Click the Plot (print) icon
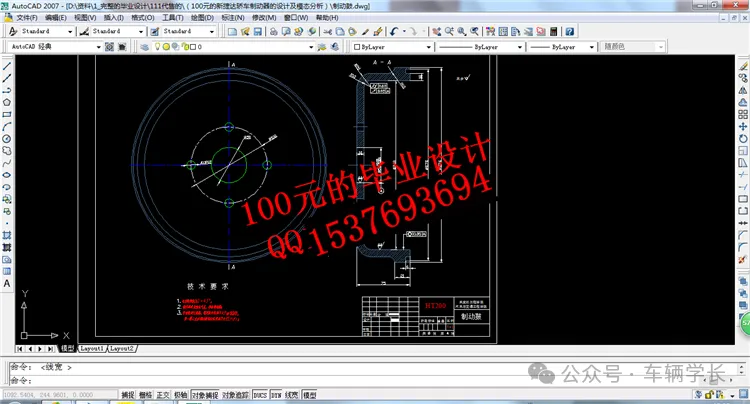 [x=274, y=32]
